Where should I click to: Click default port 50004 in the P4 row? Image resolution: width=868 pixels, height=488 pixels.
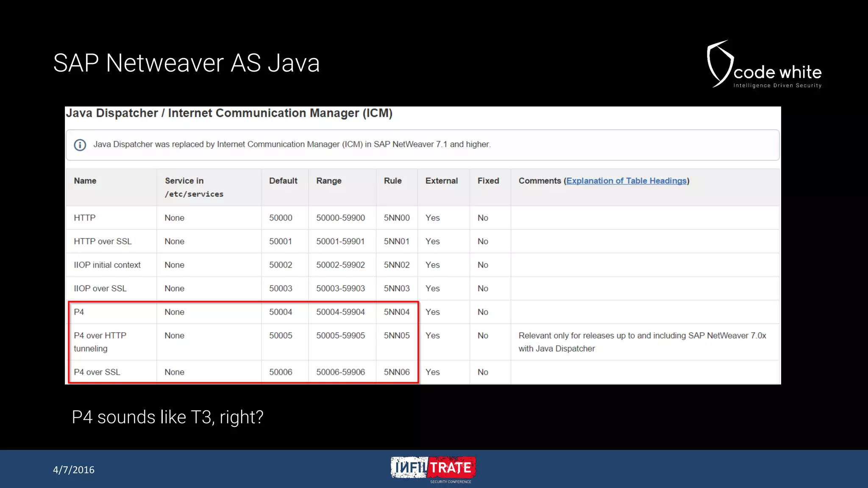[281, 312]
